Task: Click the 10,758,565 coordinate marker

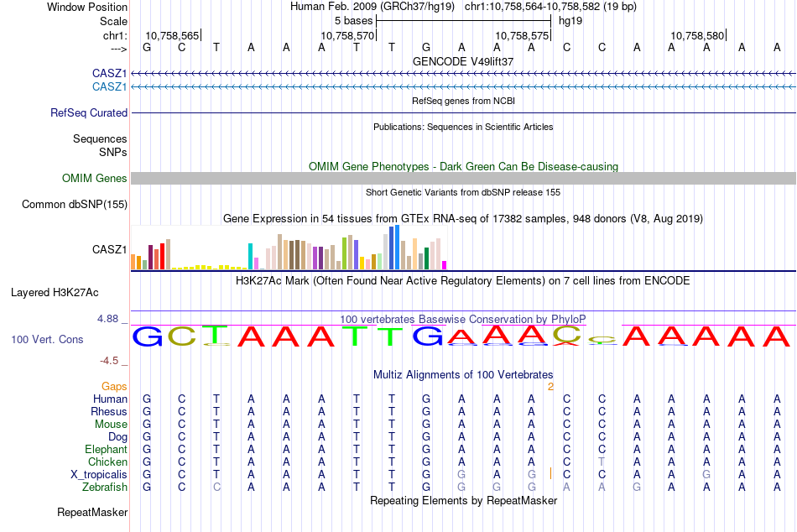Action: pyautogui.click(x=172, y=35)
